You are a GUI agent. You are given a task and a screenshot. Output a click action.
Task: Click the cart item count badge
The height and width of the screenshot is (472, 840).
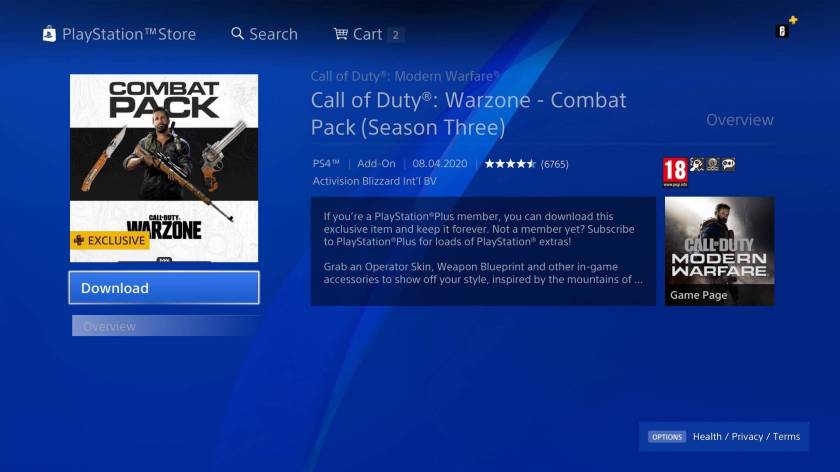[395, 35]
